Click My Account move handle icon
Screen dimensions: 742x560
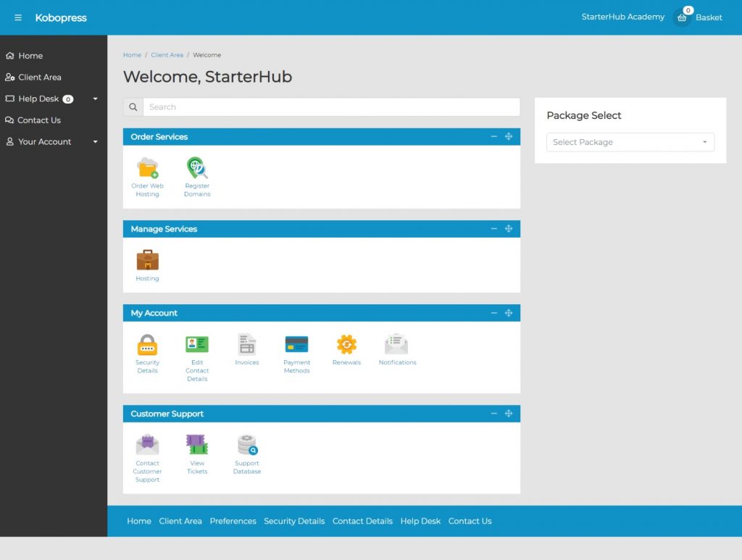click(509, 313)
